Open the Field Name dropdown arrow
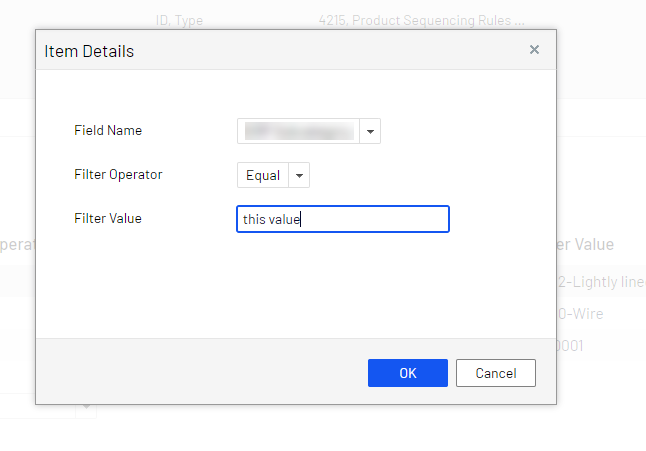646x451 pixels. (369, 131)
